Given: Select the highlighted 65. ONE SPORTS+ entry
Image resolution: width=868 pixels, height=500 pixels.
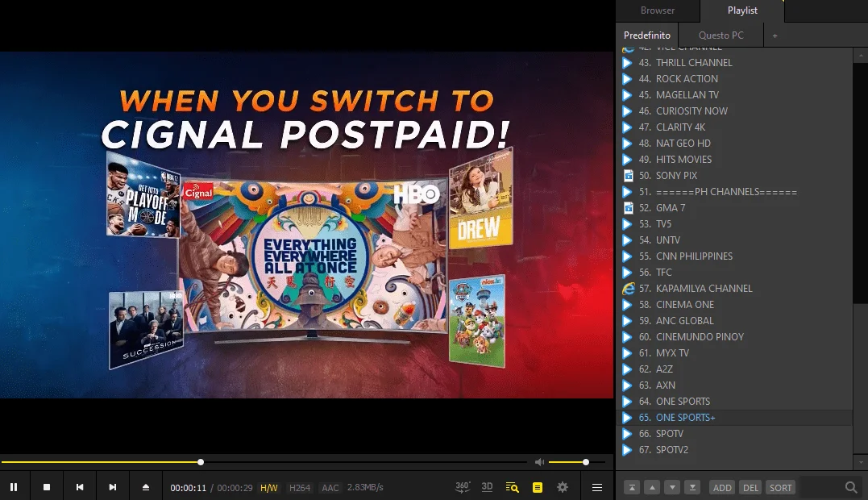Looking at the screenshot, I should [x=734, y=418].
